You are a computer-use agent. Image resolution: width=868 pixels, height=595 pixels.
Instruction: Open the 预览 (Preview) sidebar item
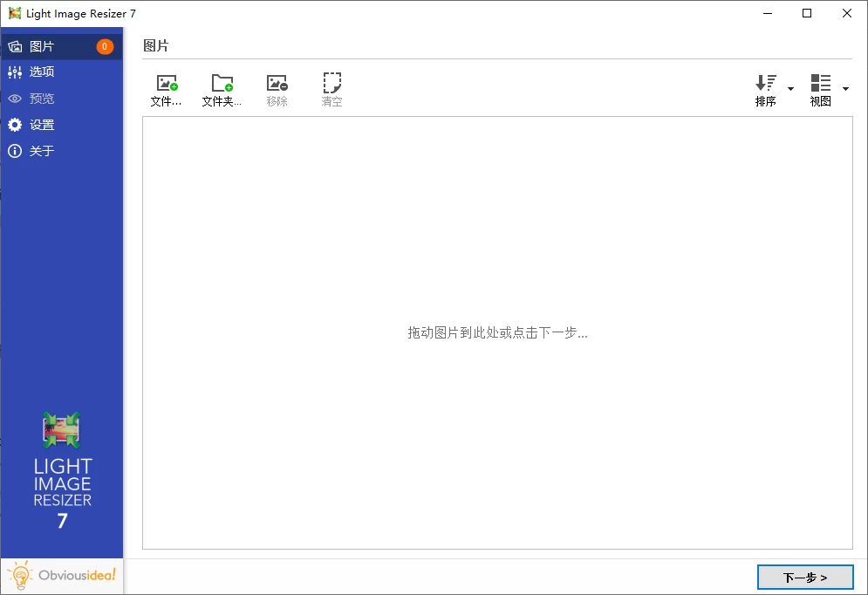click(42, 99)
